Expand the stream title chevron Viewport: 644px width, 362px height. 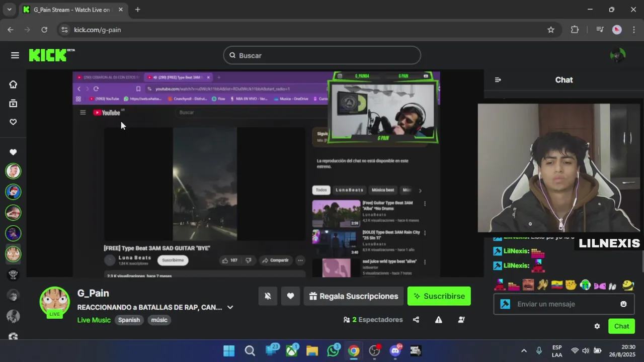click(x=230, y=307)
